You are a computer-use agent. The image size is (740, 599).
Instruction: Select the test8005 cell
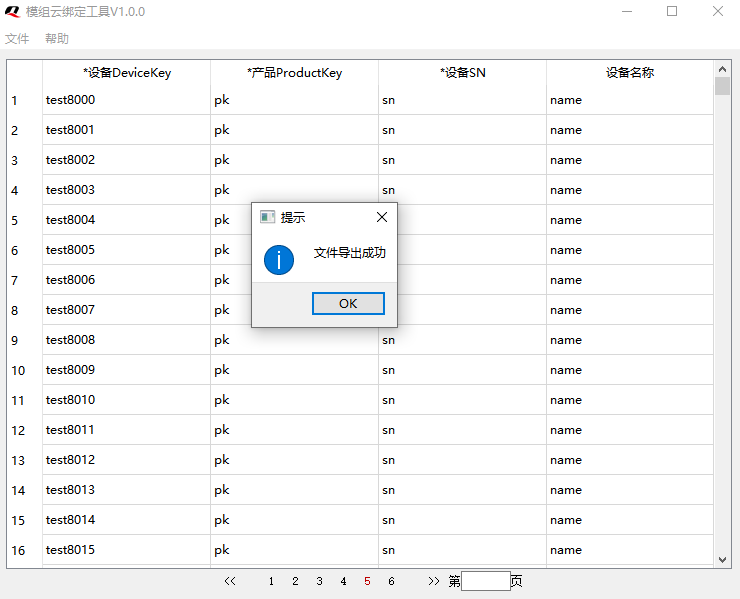126,250
